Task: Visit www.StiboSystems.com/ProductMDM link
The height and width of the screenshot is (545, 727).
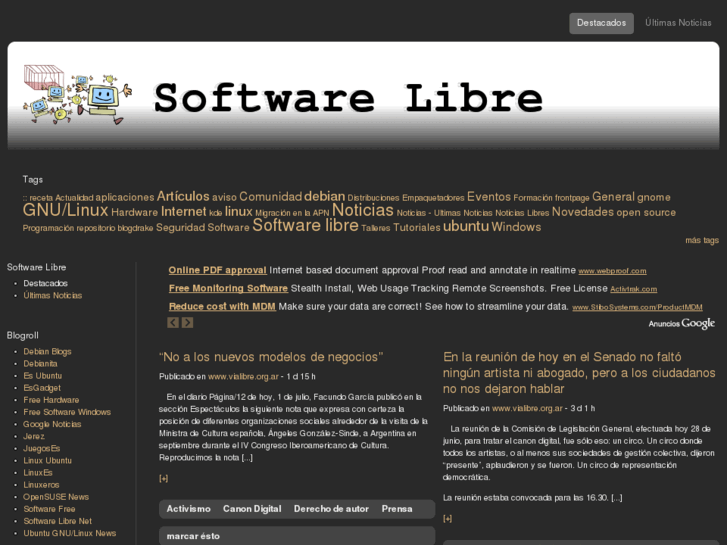Action: pos(637,307)
